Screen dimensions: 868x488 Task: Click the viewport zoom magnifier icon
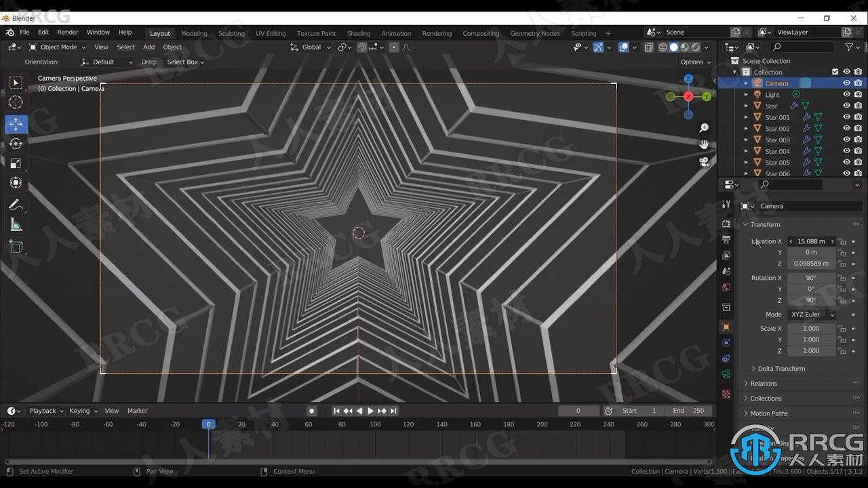pos(704,128)
